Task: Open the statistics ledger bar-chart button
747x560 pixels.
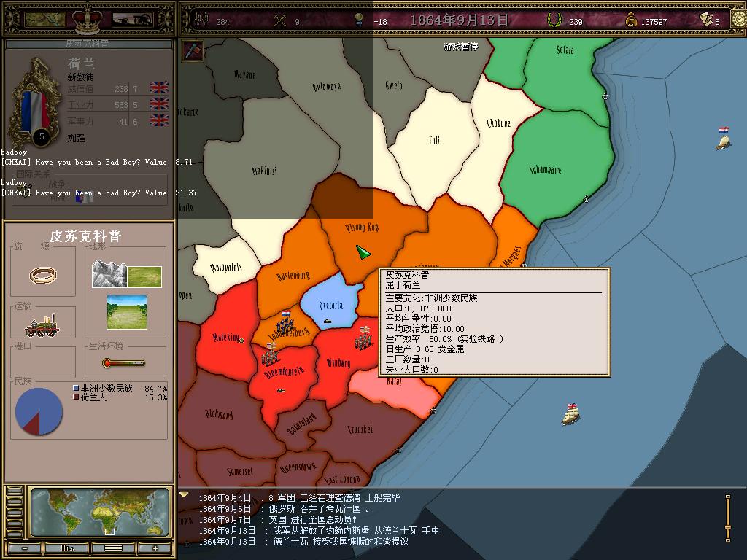Action: coord(67,548)
